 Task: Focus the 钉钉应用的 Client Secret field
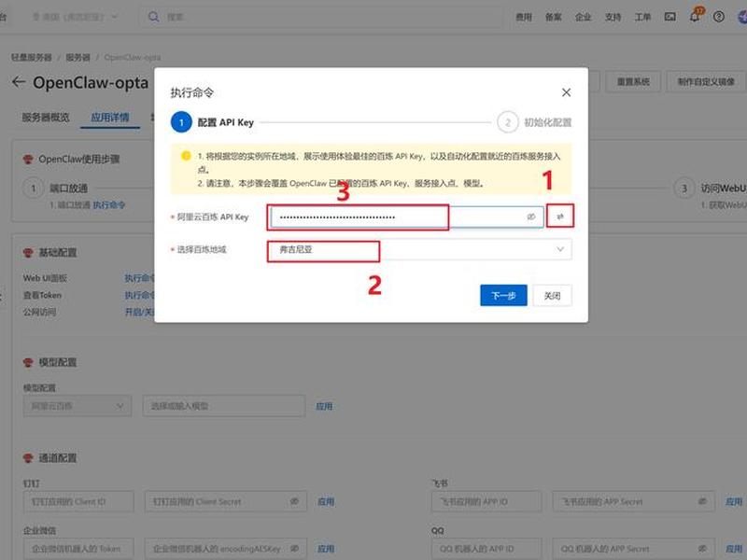coord(226,501)
